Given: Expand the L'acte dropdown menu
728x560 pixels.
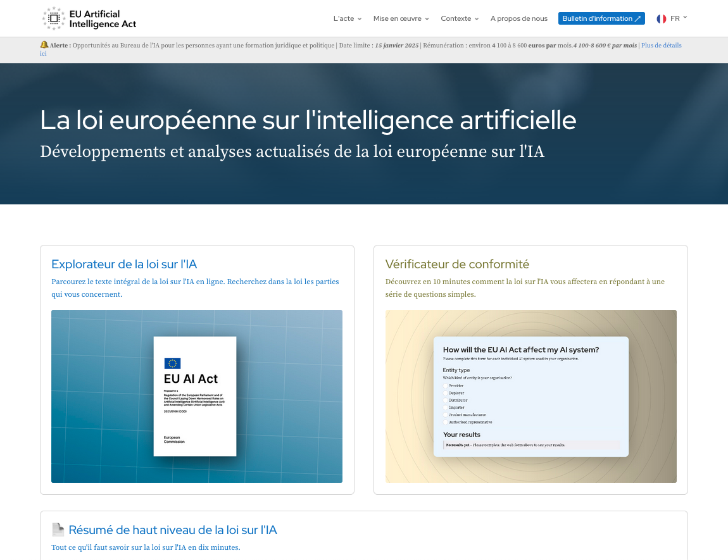Looking at the screenshot, I should tap(348, 19).
